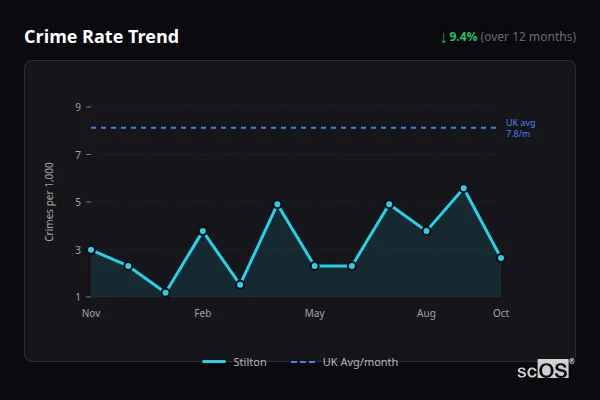Click the 'Crimes per 1,000' axis title
600x400 pixels.
49,202
